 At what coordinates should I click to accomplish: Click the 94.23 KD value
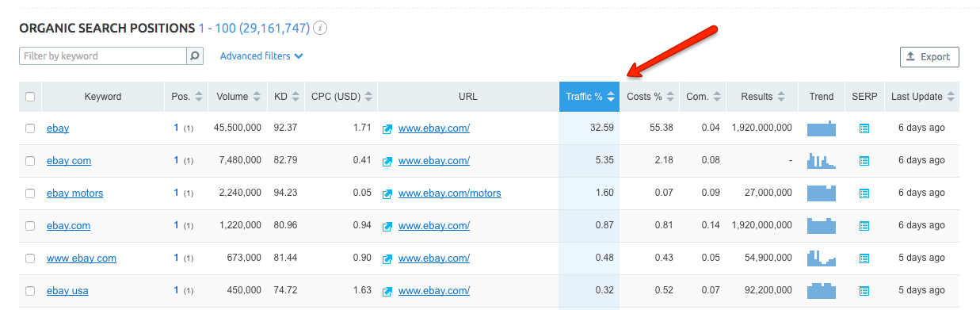coord(286,193)
